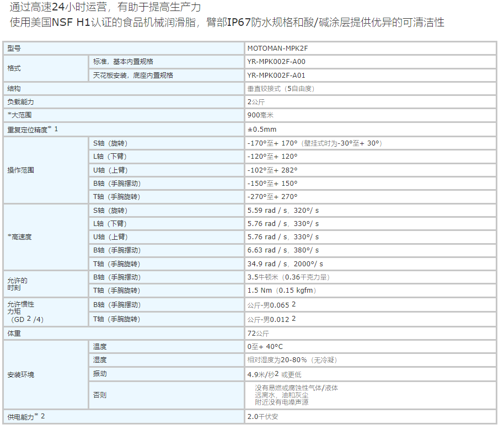Viewport: 504px width, 430px height.
Task: Select the payload value 2公斤
Action: [256, 102]
